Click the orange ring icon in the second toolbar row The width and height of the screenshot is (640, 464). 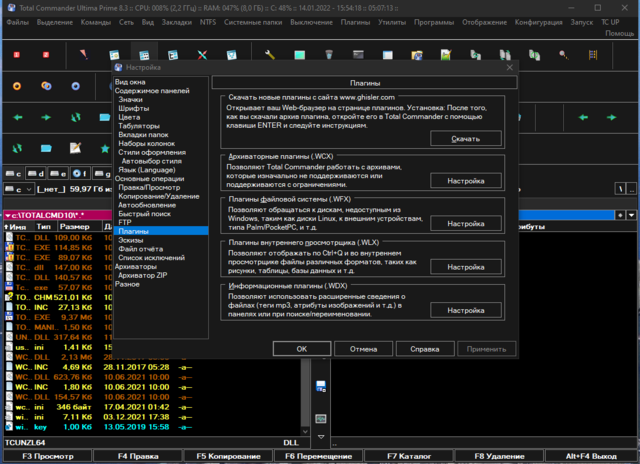tap(17, 86)
